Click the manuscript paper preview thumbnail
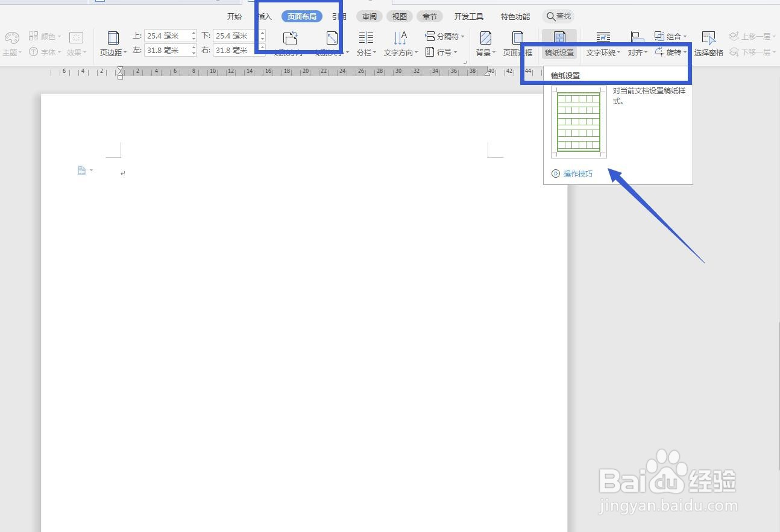Image resolution: width=780 pixels, height=532 pixels. click(x=579, y=122)
